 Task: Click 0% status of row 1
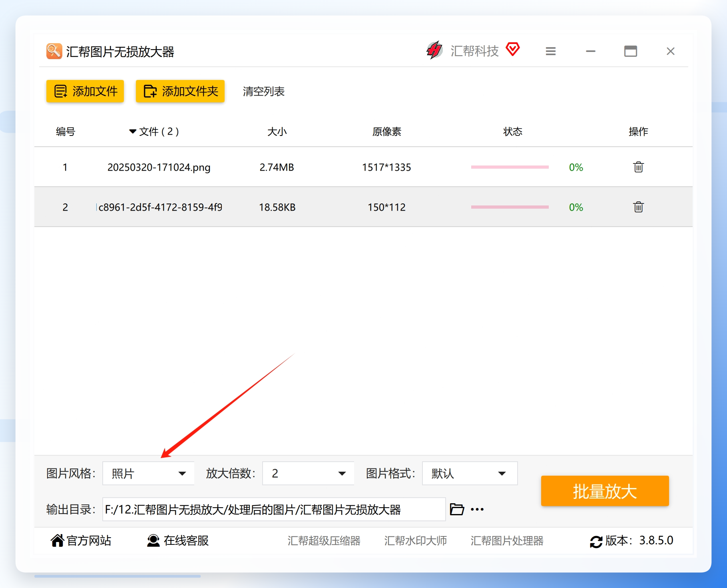coord(576,167)
